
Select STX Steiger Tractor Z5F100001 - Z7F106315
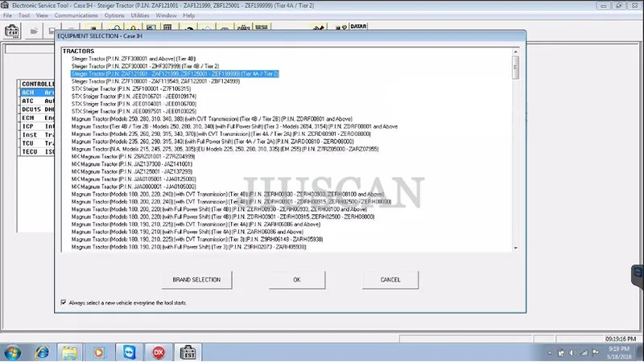tap(131, 88)
